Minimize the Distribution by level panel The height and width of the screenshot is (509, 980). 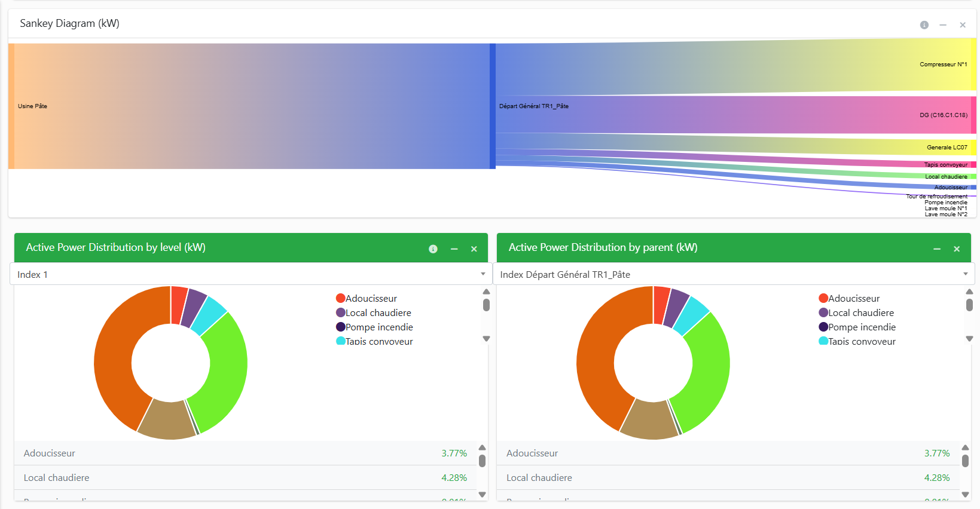coord(454,249)
